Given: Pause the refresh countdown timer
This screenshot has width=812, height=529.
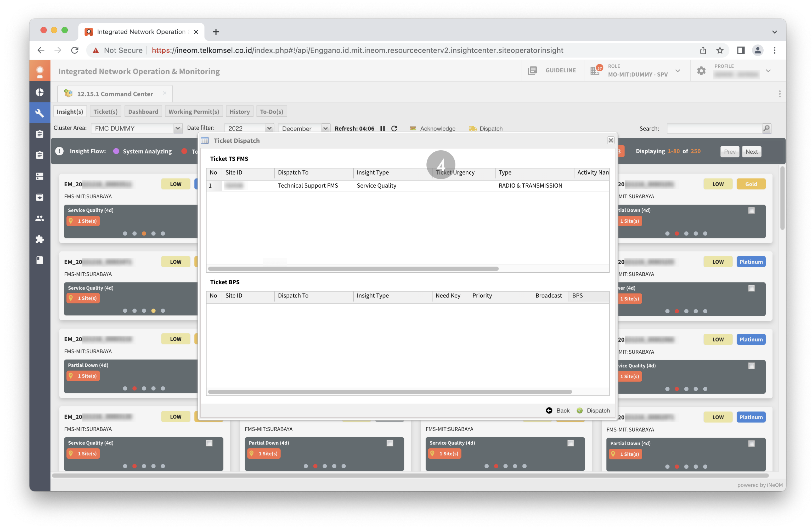Looking at the screenshot, I should [x=382, y=129].
